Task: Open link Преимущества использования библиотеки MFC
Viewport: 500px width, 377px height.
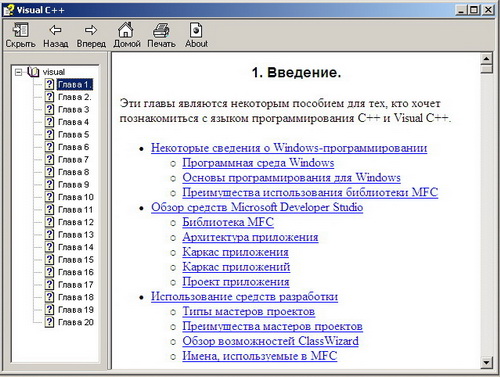Action: pyautogui.click(x=310, y=192)
